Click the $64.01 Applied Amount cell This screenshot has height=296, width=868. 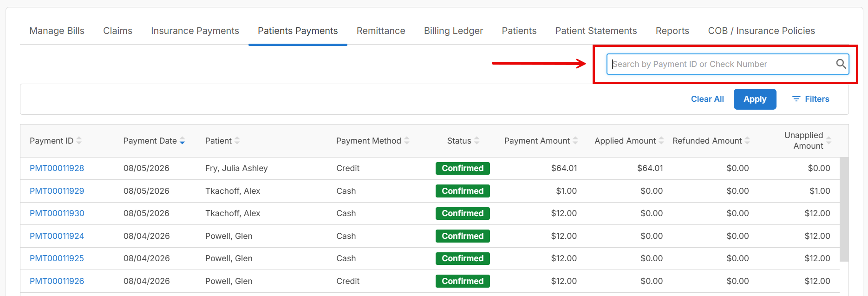point(650,168)
